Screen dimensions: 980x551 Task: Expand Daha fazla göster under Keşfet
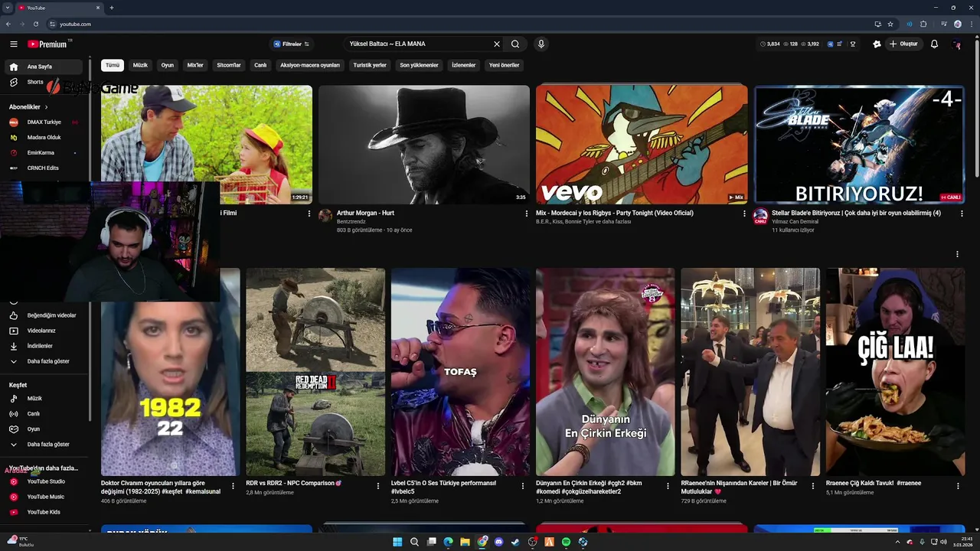tap(44, 445)
